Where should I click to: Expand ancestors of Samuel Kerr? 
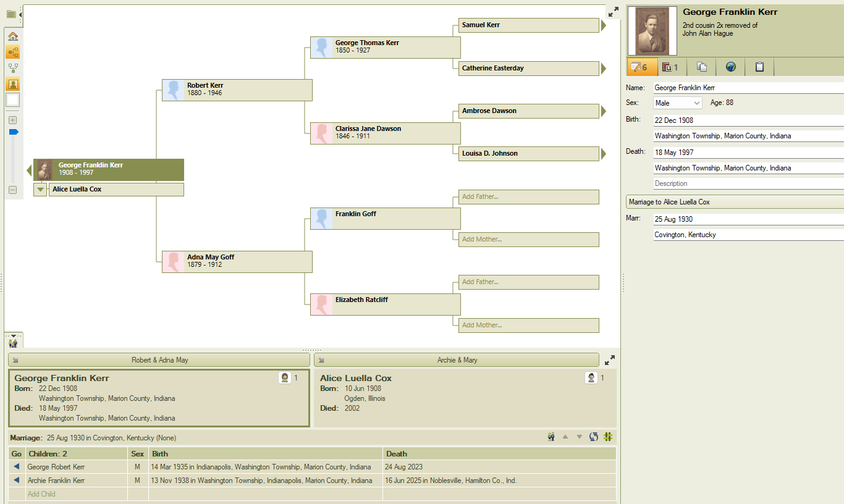coord(604,25)
